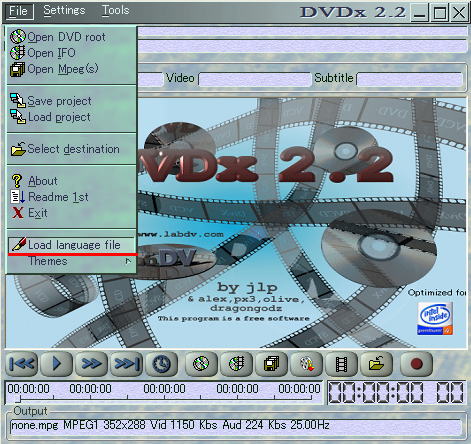Click the folder icon beside Select destination
Viewport: 471px width, 444px height.
point(18,149)
